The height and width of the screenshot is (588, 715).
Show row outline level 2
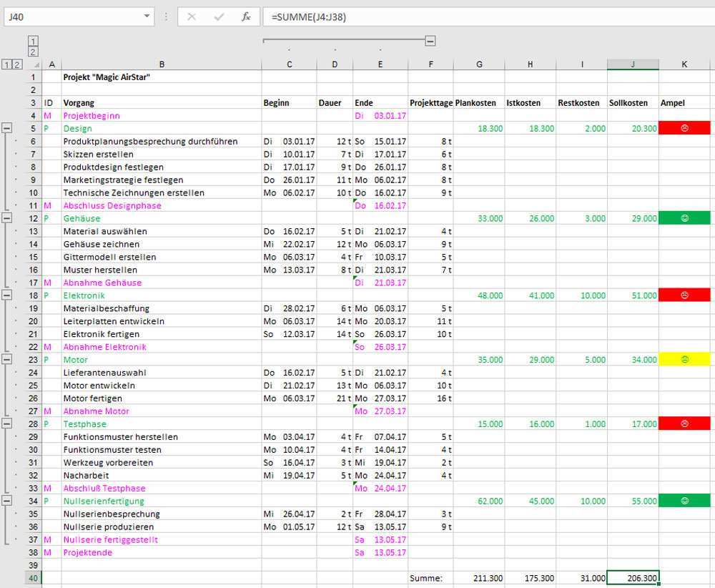(17, 64)
